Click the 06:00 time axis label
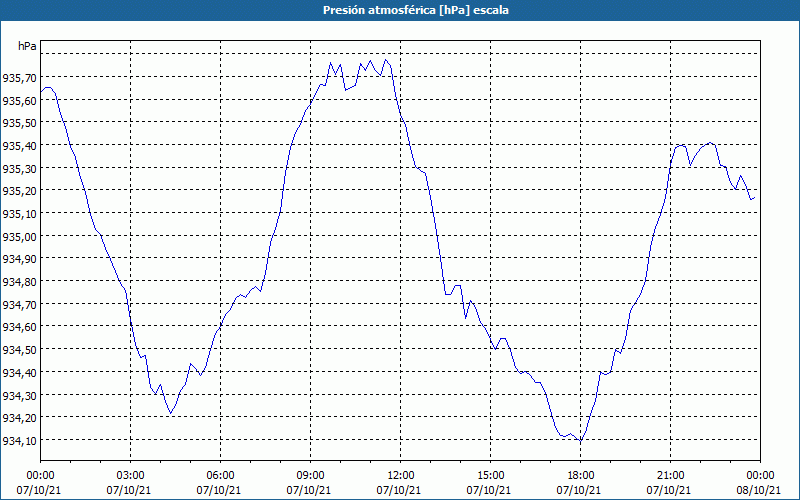The height and width of the screenshot is (500, 800). 220,476
